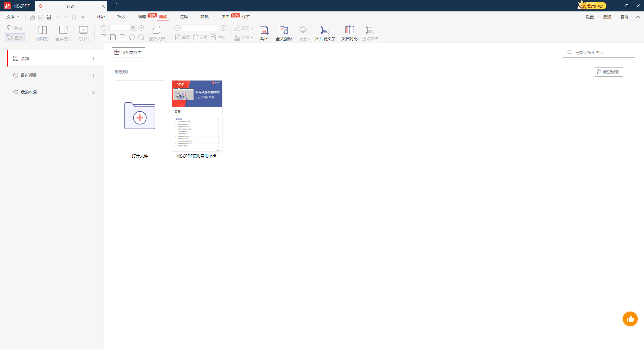The image size is (644, 349).
Task: Open the zoom level dropdown
Action: tap(133, 28)
